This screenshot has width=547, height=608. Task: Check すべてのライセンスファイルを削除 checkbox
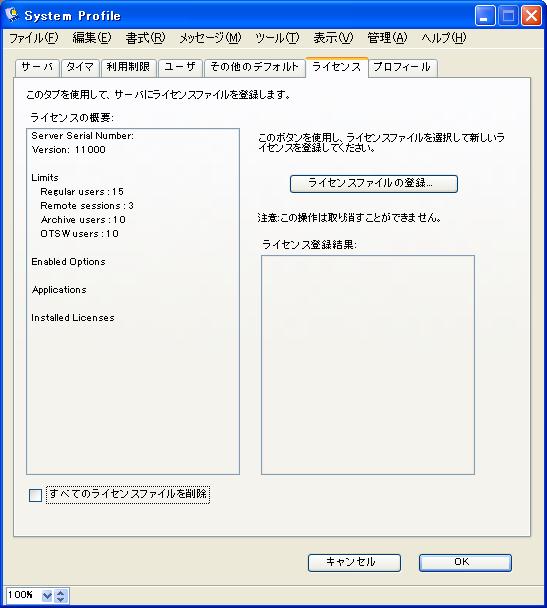[35, 495]
